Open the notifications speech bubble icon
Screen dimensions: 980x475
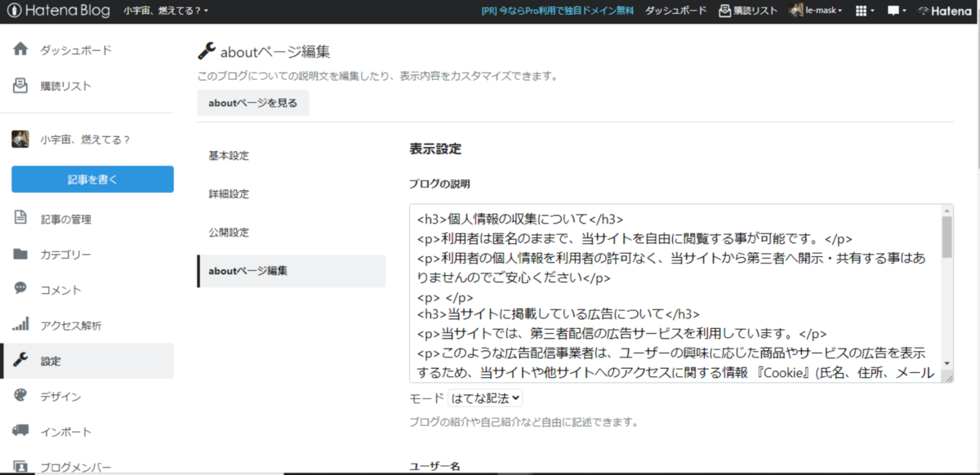pos(897,11)
